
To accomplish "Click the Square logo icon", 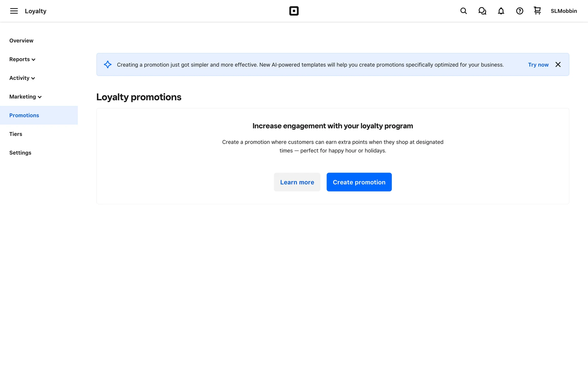I will 294,11.
